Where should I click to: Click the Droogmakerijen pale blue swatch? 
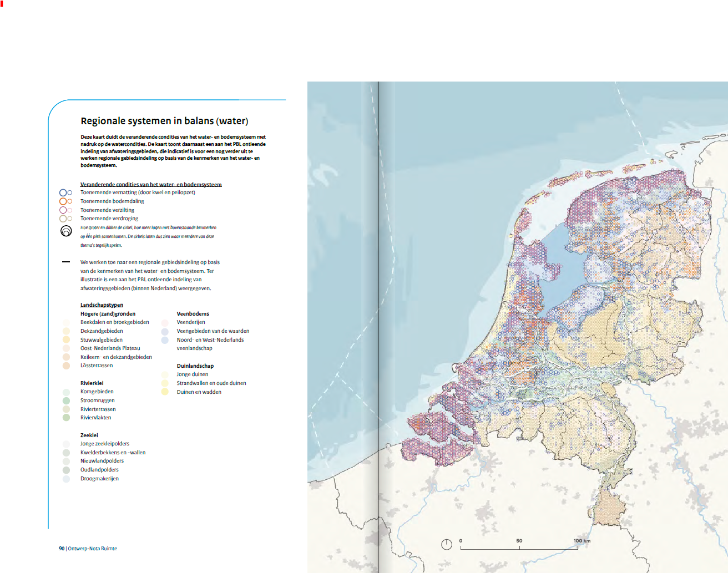click(x=66, y=479)
